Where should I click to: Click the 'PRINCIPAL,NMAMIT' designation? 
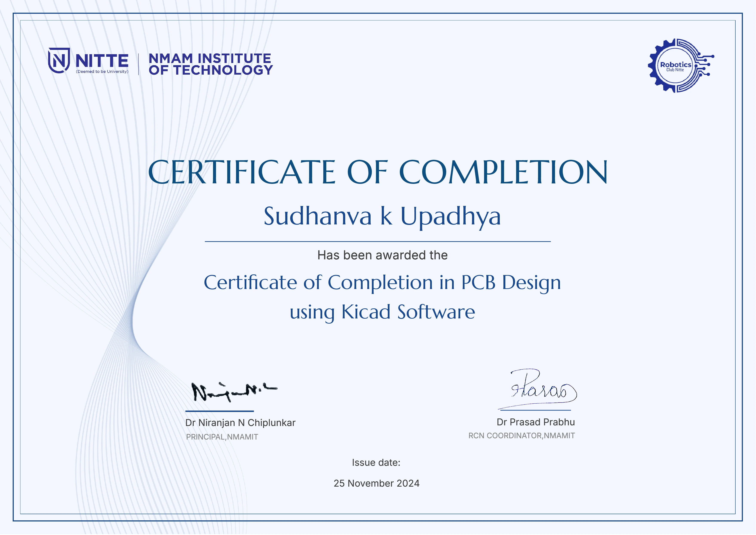coord(222,437)
